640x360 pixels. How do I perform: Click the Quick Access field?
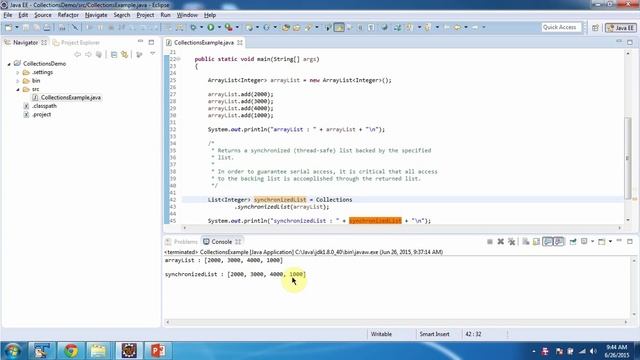click(560, 27)
